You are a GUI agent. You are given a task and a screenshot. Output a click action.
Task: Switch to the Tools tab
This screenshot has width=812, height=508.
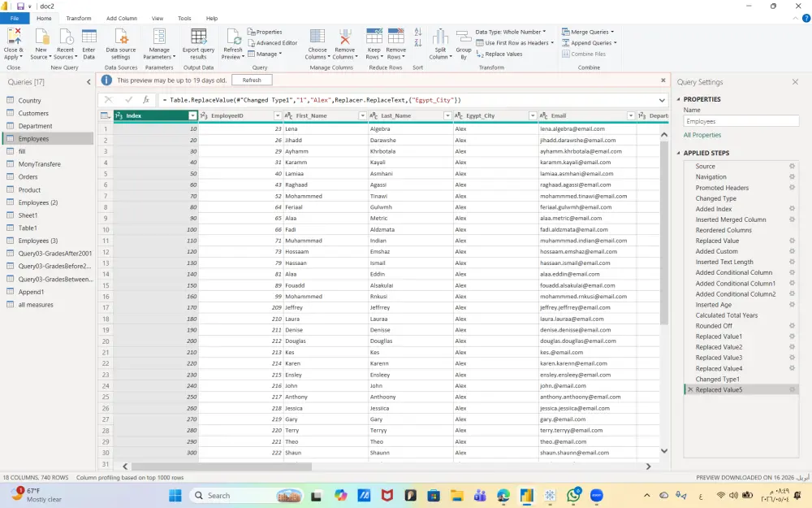(184, 18)
